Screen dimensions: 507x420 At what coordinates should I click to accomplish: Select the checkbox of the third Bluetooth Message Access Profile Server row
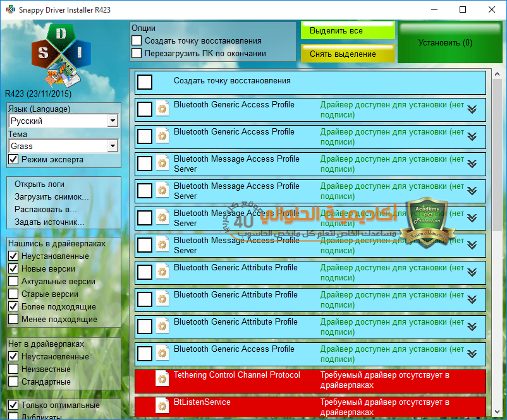[x=145, y=218]
